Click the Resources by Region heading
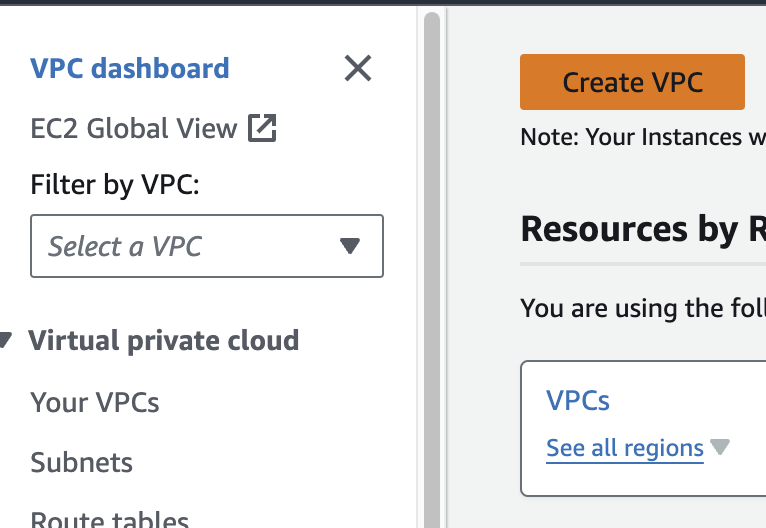This screenshot has width=766, height=528. [x=642, y=230]
